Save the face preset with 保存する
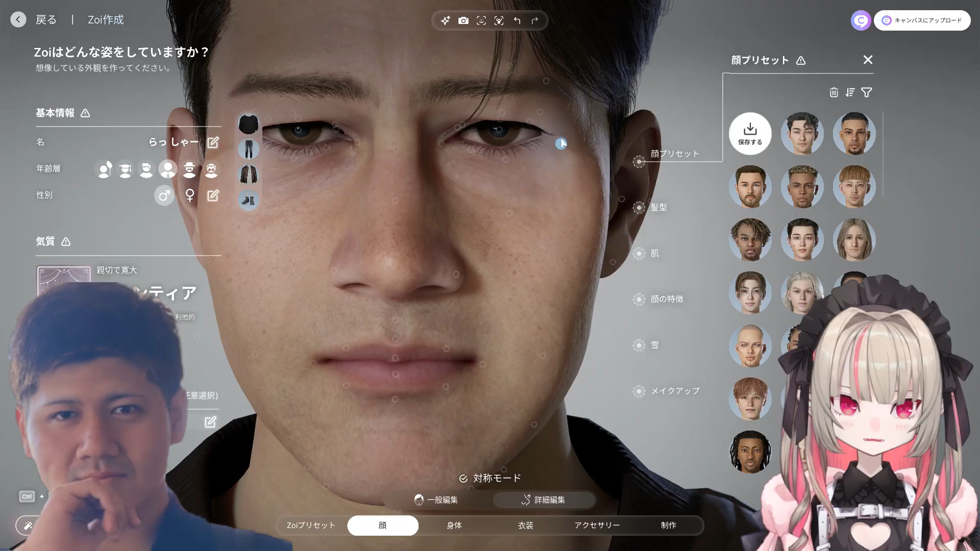980x551 pixels. [750, 134]
